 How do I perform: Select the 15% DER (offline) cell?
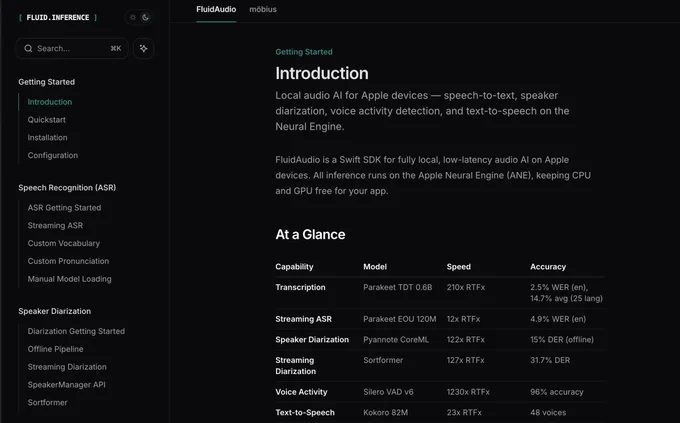(x=562, y=340)
